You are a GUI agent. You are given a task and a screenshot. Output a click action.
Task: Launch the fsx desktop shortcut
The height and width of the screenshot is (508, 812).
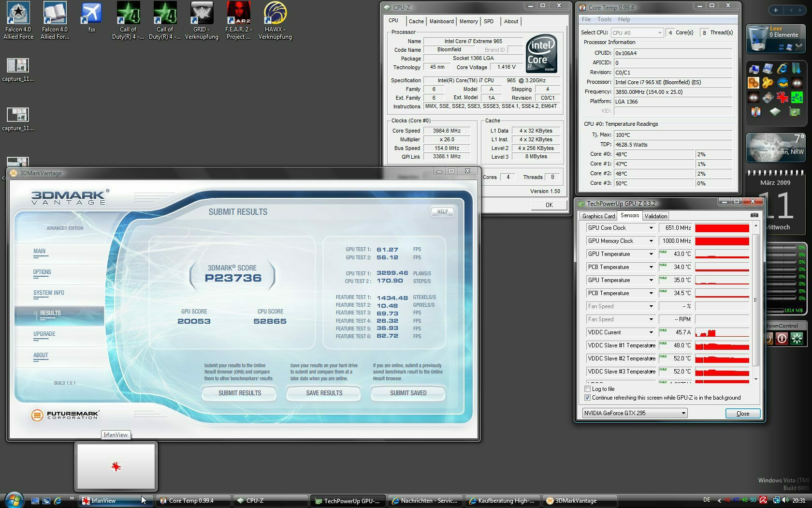[92, 17]
